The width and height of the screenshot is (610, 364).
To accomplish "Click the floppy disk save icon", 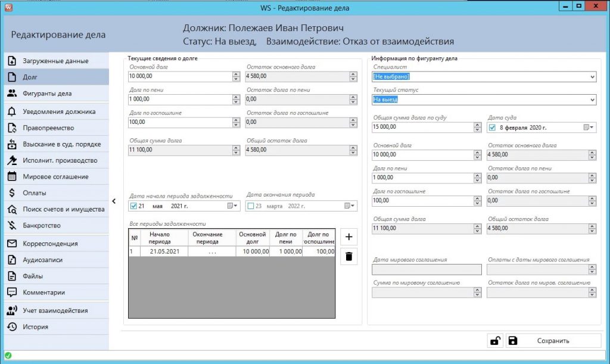I will click(x=513, y=341).
